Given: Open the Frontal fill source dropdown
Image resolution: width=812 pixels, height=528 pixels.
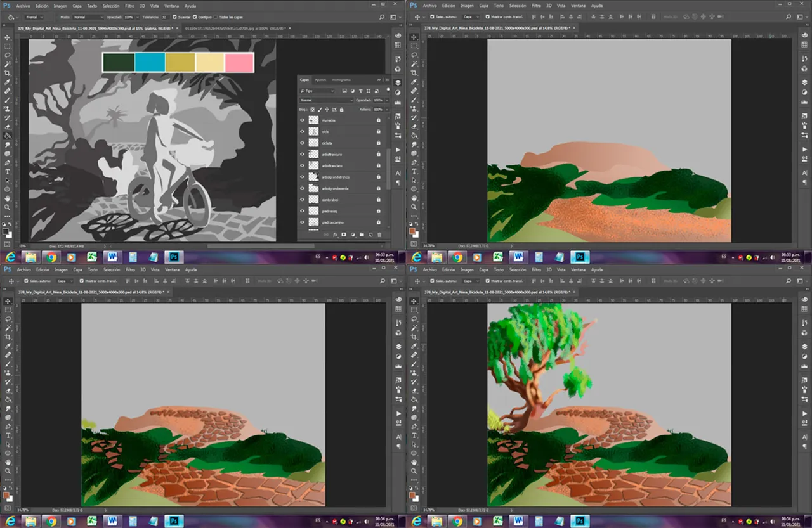Looking at the screenshot, I should click(35, 17).
